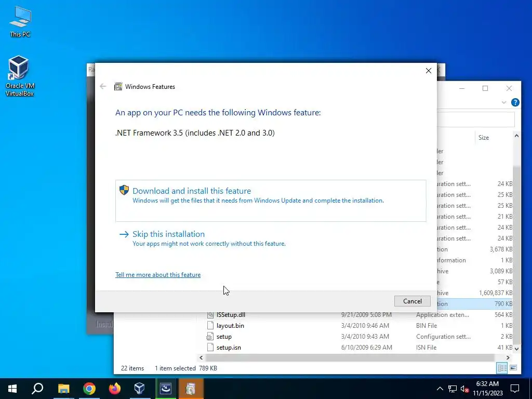Screen dimensions: 532x399
Task: Click layout.bin file icon
Action: tap(210, 326)
